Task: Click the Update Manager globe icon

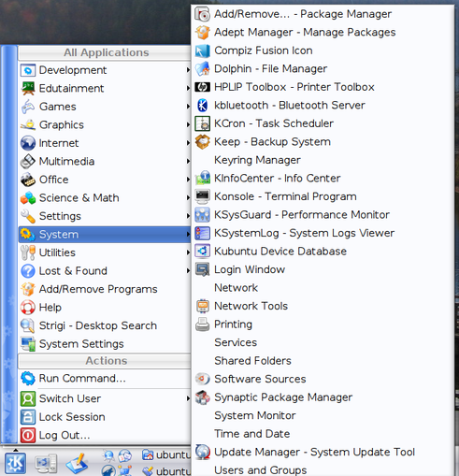Action: pos(203,453)
